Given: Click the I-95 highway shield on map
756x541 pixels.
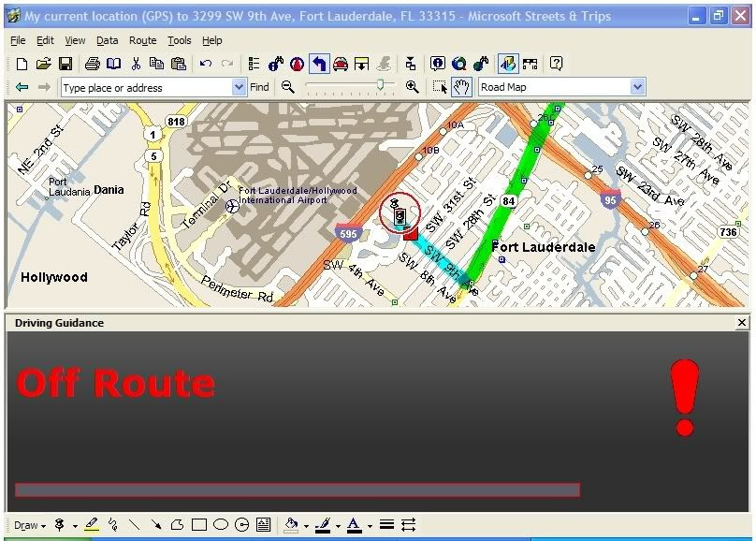Looking at the screenshot, I should click(610, 199).
